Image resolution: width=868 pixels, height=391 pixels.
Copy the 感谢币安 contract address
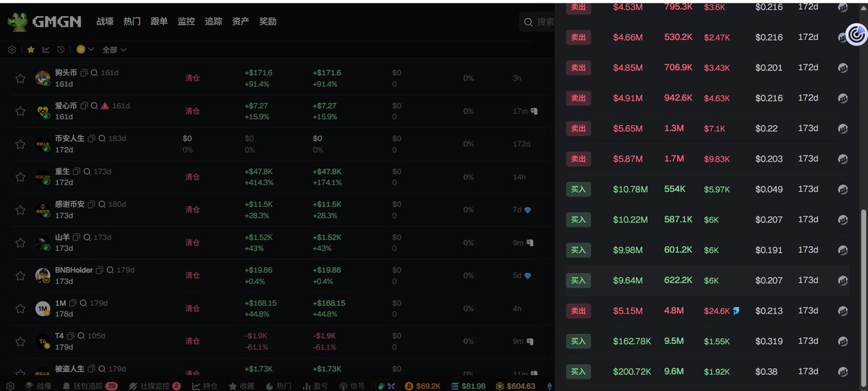[x=91, y=204]
